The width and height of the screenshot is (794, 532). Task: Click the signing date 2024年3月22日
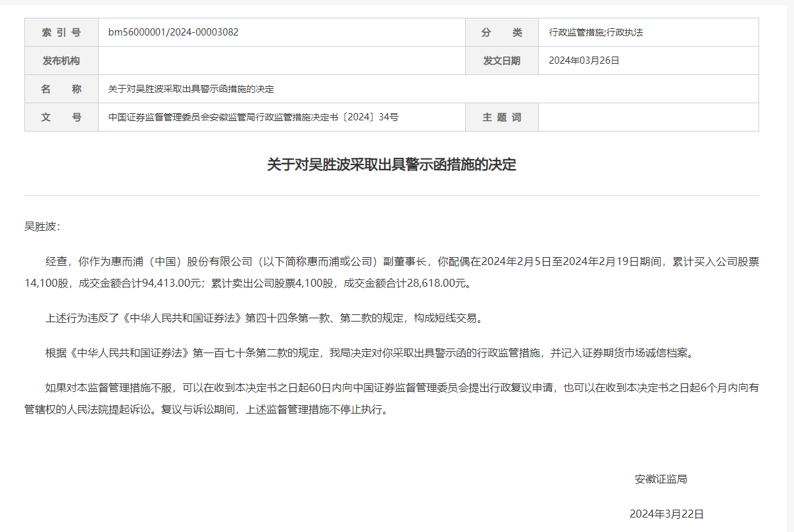666,514
